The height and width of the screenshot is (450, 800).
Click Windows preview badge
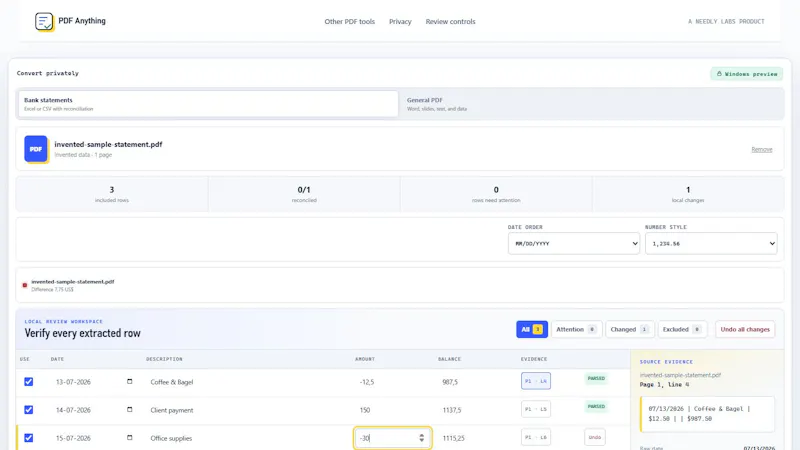point(747,74)
